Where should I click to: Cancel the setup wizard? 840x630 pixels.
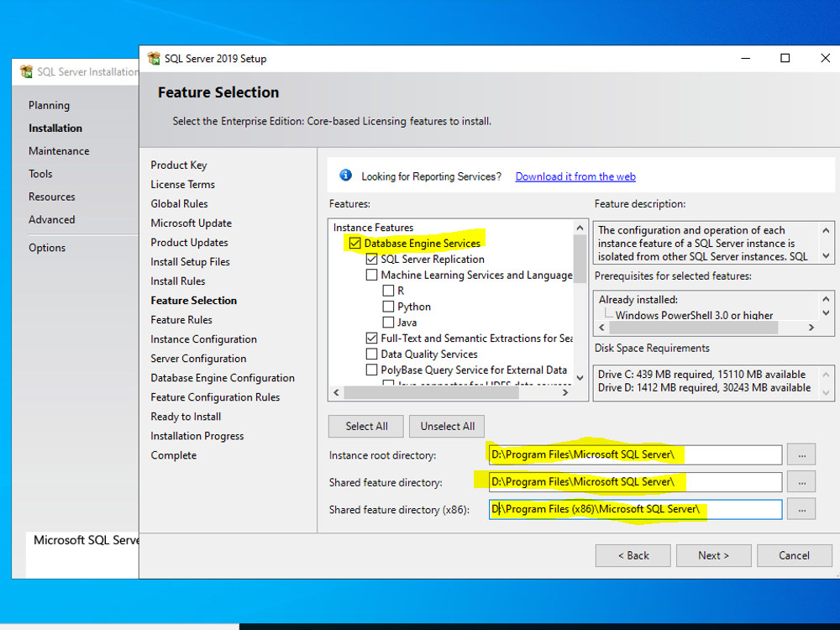pyautogui.click(x=794, y=555)
